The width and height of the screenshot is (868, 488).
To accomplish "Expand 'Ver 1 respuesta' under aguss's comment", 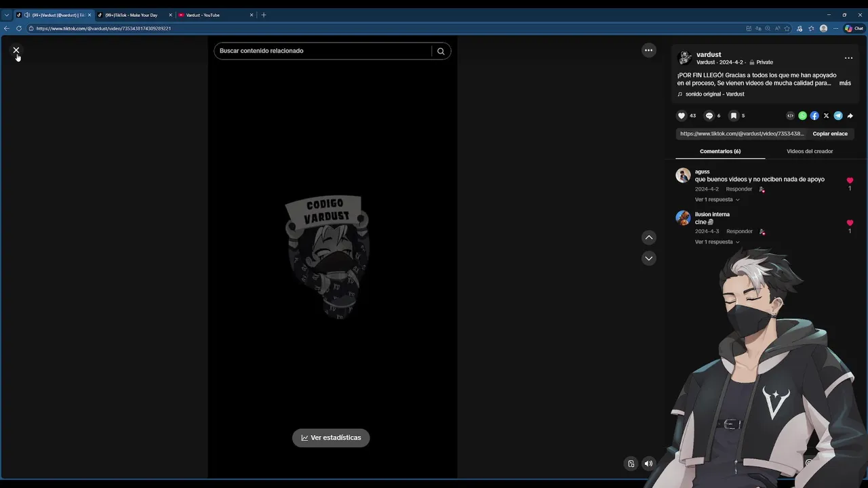I will click(717, 200).
